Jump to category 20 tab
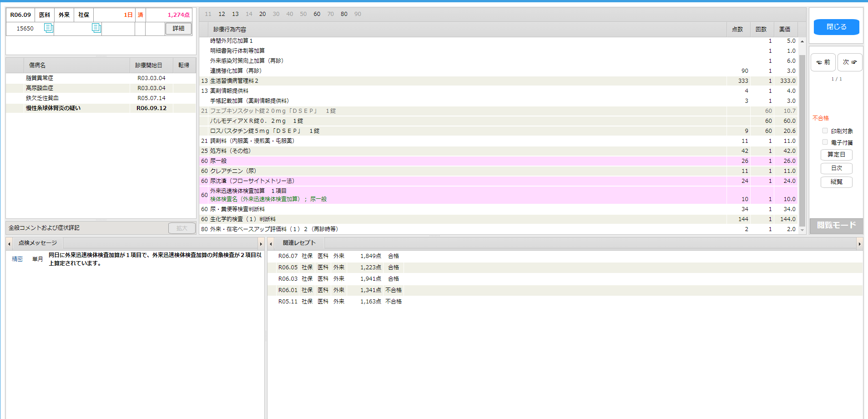Image resolution: width=868 pixels, height=419 pixels. (x=262, y=14)
